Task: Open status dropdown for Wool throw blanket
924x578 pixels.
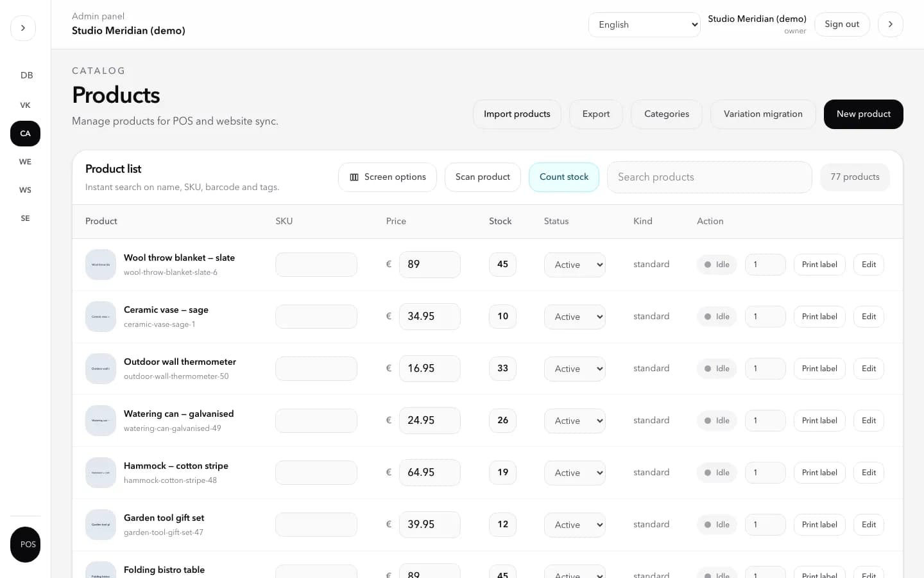Action: tap(575, 265)
